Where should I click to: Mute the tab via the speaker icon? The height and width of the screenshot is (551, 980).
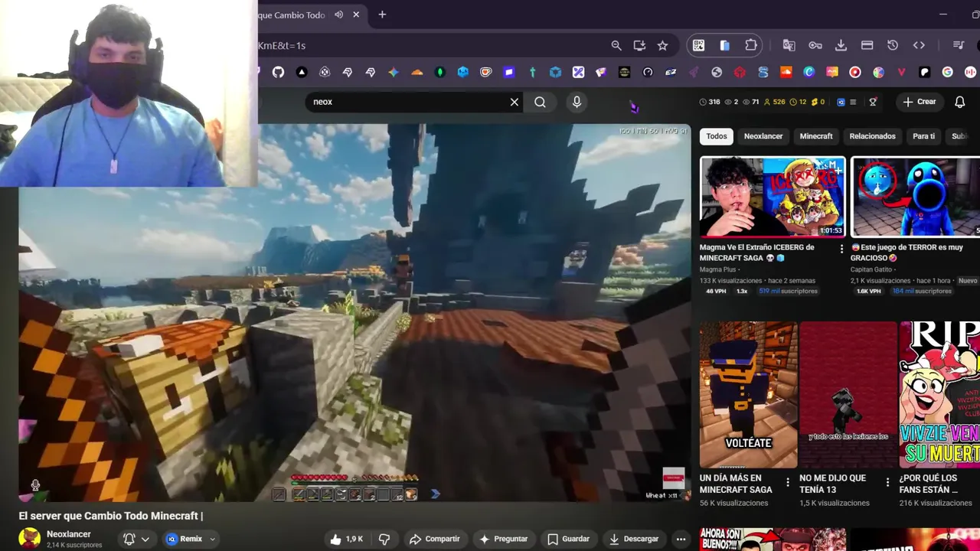338,15
